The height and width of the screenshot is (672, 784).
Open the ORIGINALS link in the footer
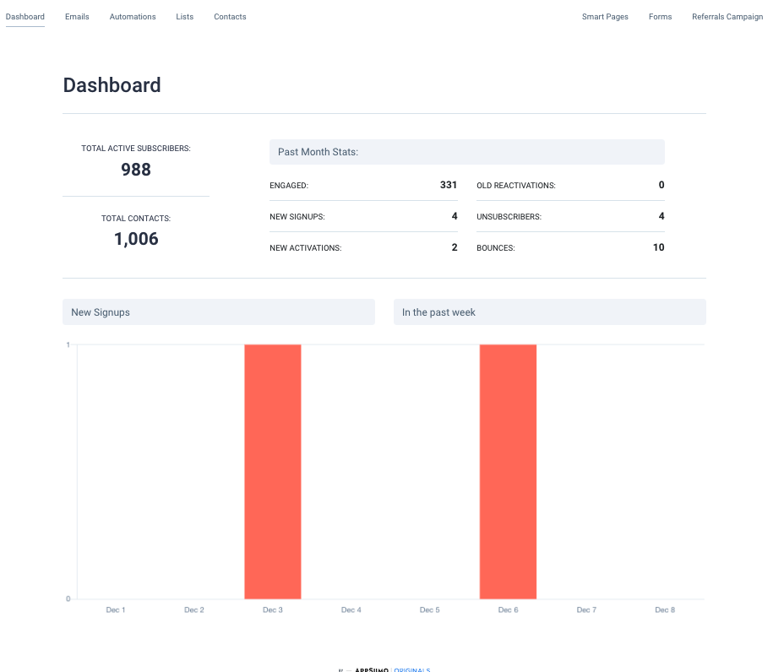click(411, 669)
